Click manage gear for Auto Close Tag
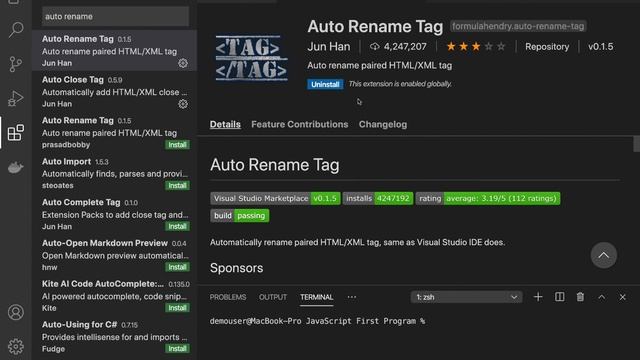Screen dimensions: 640x360 pyautogui.click(x=183, y=104)
